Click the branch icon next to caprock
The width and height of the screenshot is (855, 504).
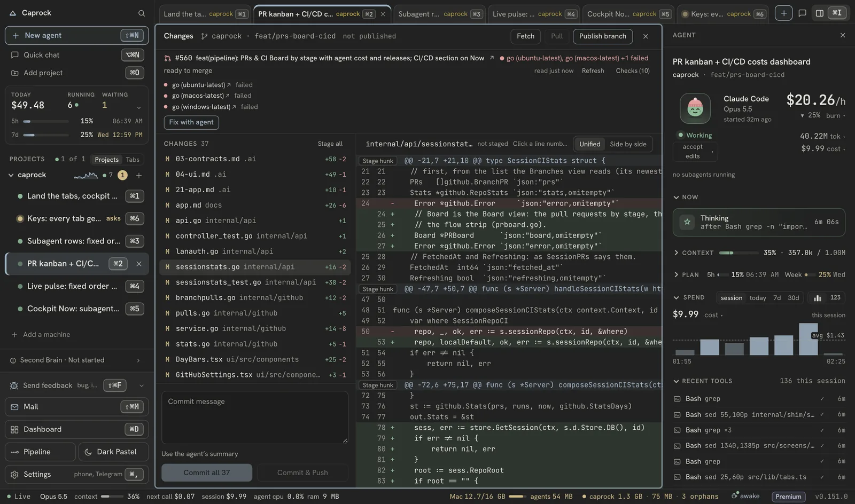pyautogui.click(x=204, y=36)
